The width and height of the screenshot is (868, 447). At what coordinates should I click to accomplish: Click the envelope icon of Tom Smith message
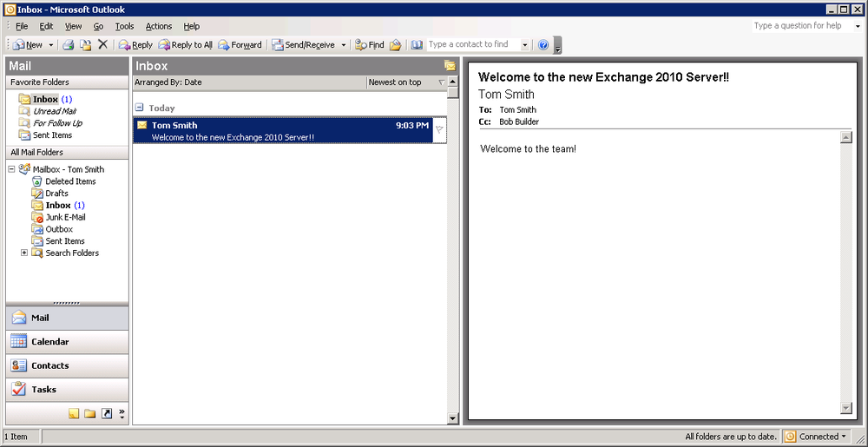[142, 125]
